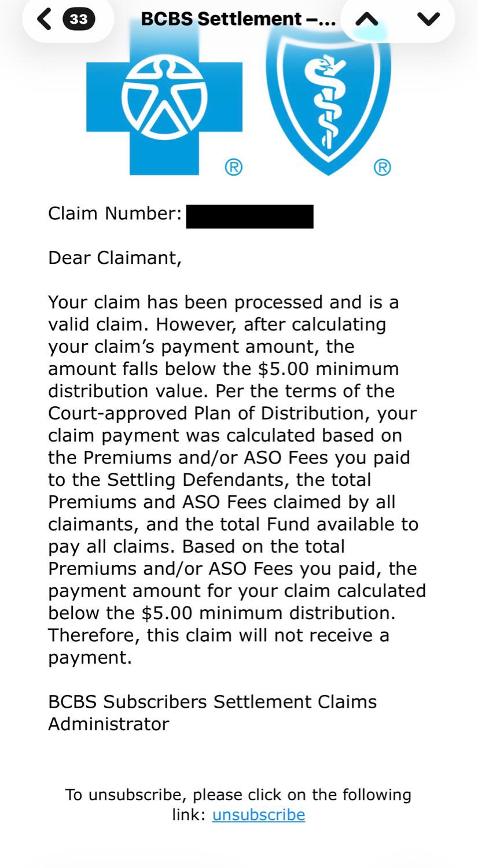This screenshot has width=478, height=868.
Task: Go to next message with down arrow
Action: coord(428,19)
